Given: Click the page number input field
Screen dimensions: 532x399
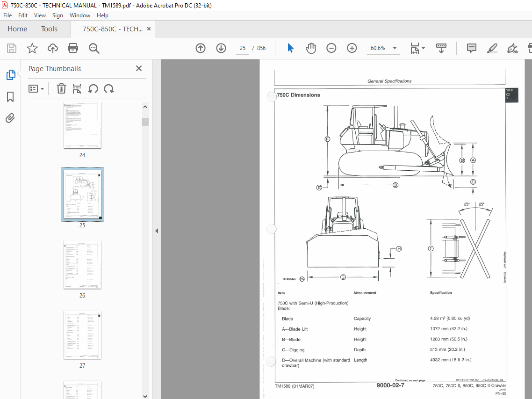Looking at the screenshot, I should [x=243, y=48].
